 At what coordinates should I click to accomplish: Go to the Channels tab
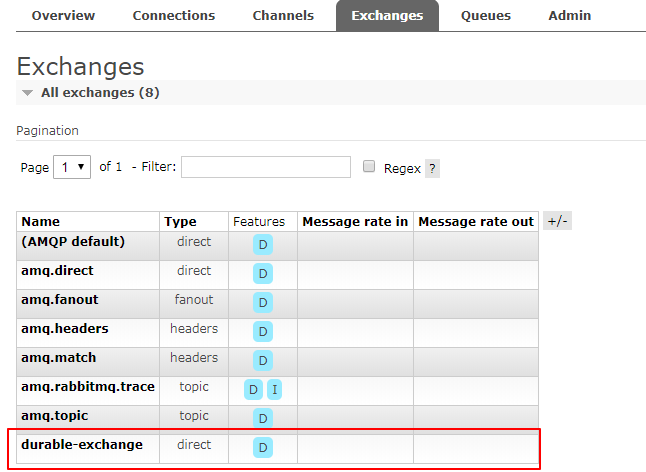(283, 16)
